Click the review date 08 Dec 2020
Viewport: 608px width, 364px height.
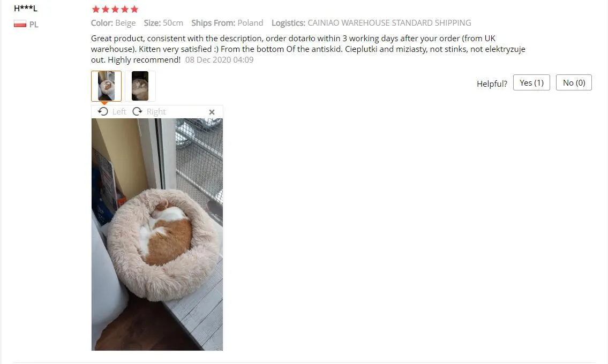[220, 60]
